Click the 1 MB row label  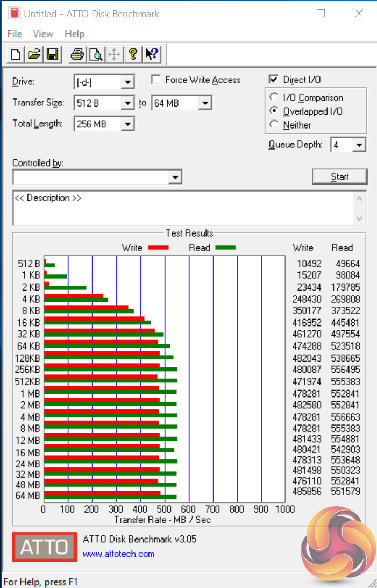pyautogui.click(x=30, y=393)
